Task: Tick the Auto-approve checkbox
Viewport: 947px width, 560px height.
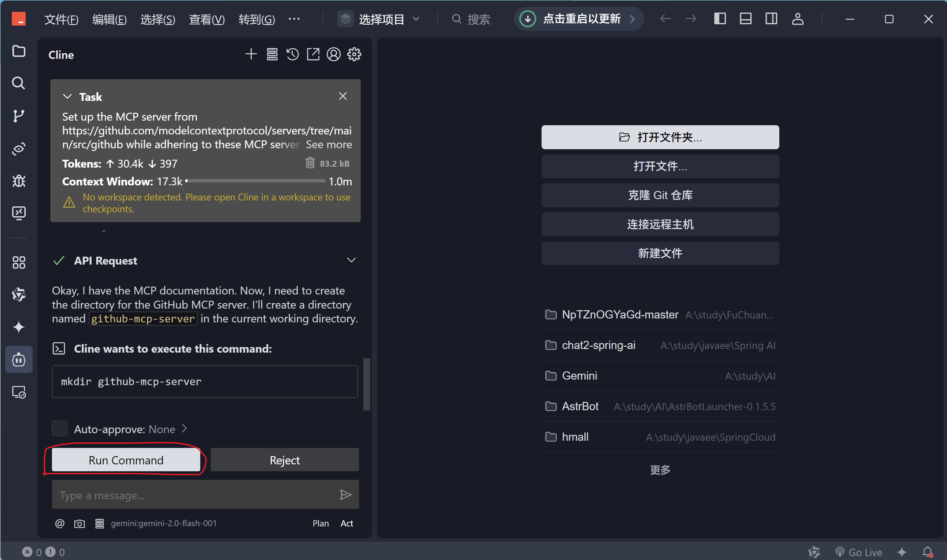Action: (60, 429)
